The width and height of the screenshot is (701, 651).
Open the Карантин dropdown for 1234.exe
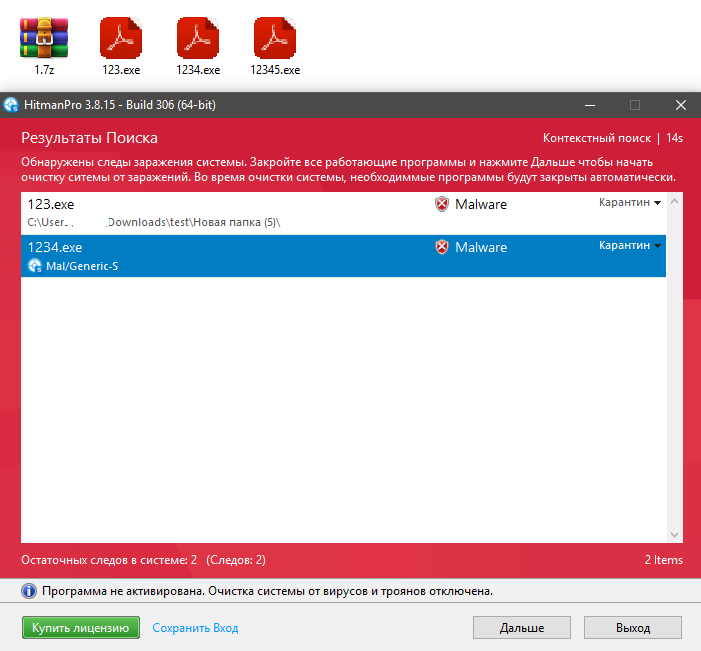(x=630, y=245)
